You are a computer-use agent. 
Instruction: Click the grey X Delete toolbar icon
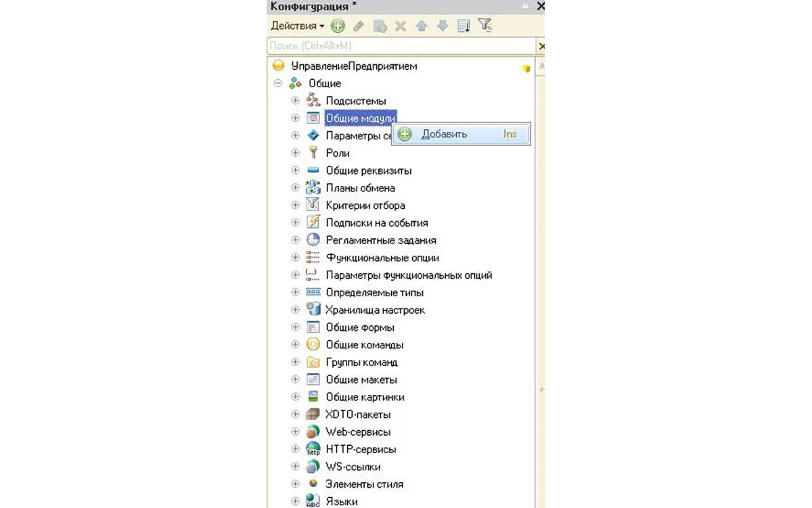point(401,26)
